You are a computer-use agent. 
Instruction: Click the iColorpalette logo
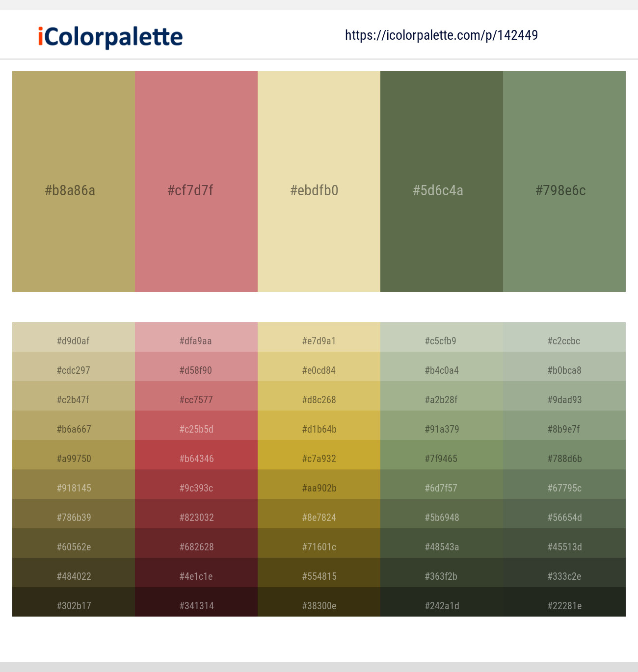click(x=110, y=37)
